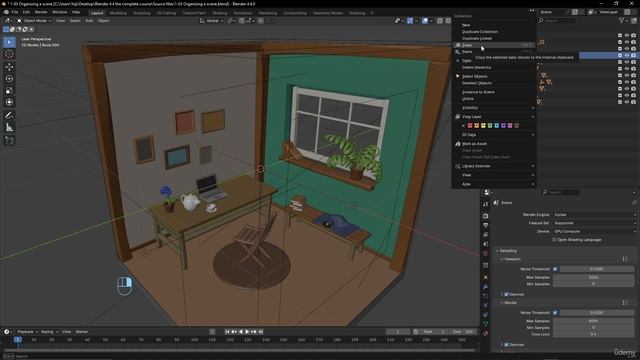The image size is (640, 360).
Task: Open the Modifiers properties tab
Action: (485, 287)
